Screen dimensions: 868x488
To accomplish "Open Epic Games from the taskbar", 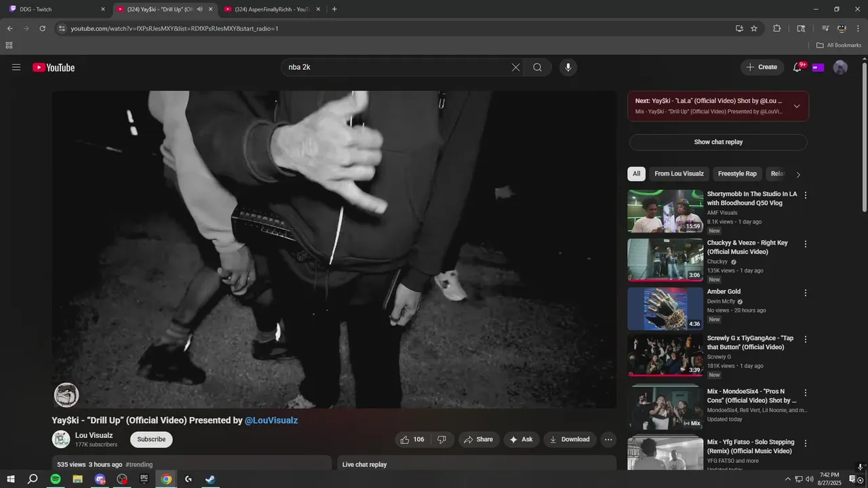I will coord(144,479).
